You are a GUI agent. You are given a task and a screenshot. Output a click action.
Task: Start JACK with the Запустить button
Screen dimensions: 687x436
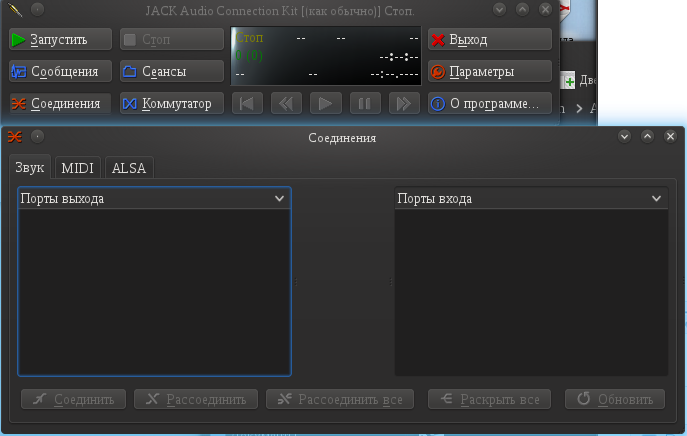(60, 39)
